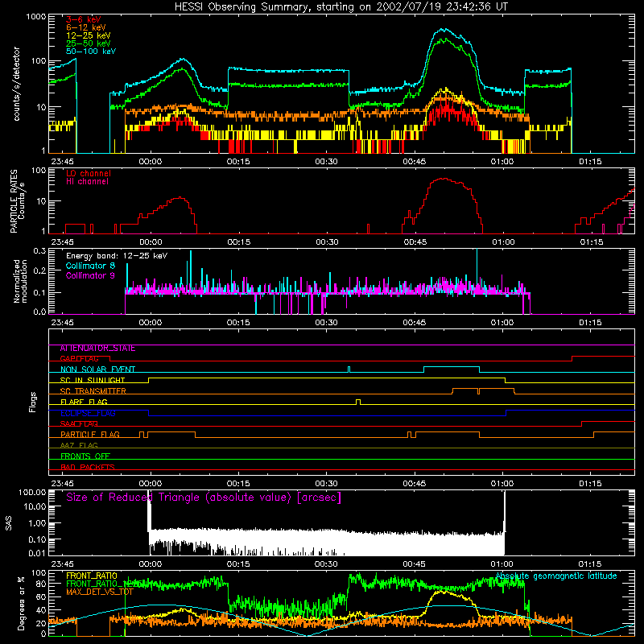Click the LO channel particle peak near 00:50
Viewport: 644px width, 644px height.
(444, 179)
